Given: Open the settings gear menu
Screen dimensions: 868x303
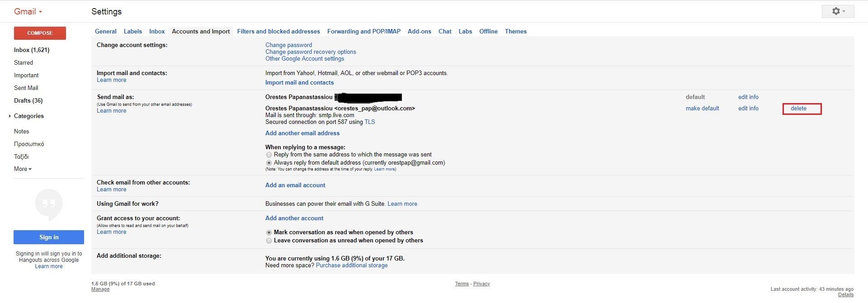Looking at the screenshot, I should (x=838, y=11).
